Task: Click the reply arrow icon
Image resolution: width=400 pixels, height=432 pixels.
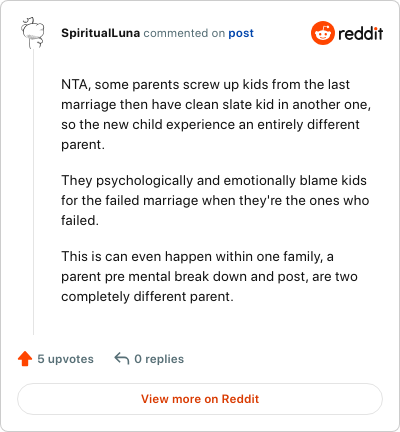Action: 122,359
